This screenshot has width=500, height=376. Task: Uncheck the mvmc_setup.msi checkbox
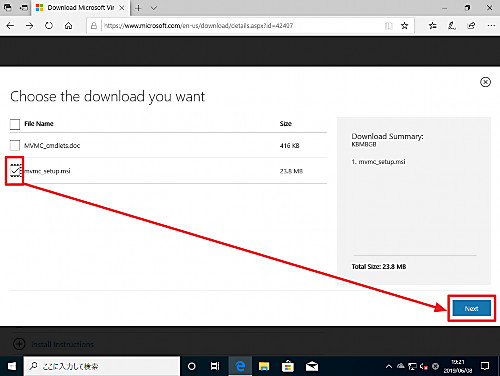point(15,171)
